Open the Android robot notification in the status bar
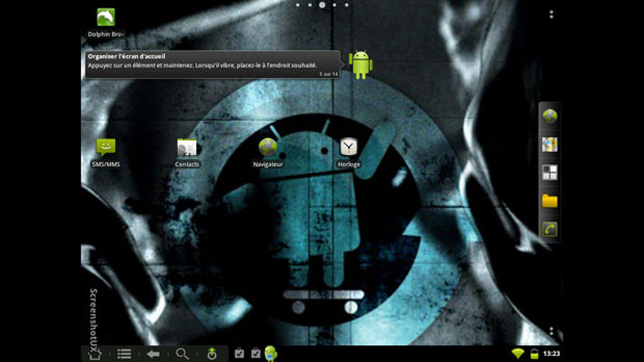The height and width of the screenshot is (362, 644). click(x=271, y=353)
